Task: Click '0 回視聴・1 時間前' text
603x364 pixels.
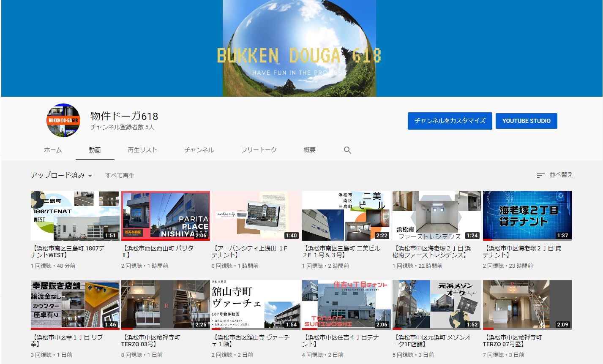Action: (235, 266)
